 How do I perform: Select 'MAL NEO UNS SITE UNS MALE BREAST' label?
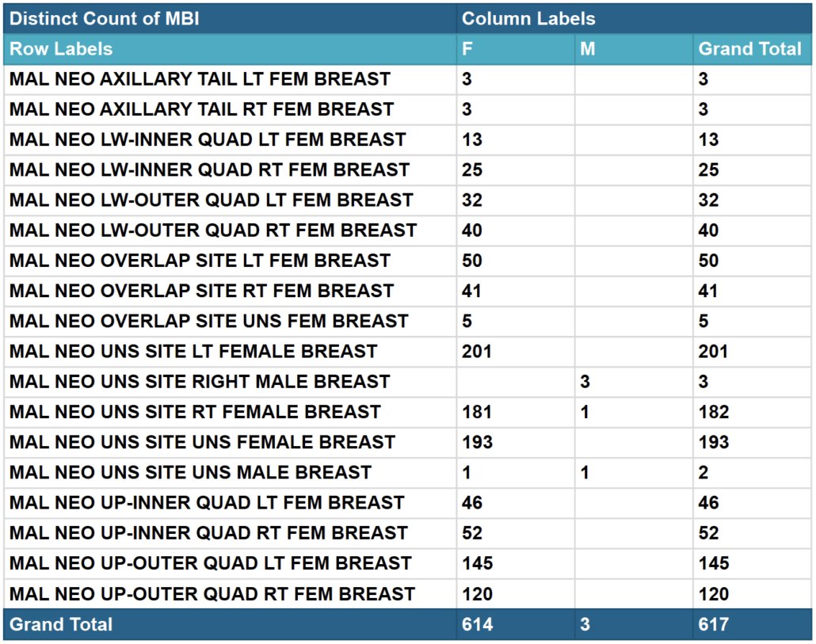(190, 473)
